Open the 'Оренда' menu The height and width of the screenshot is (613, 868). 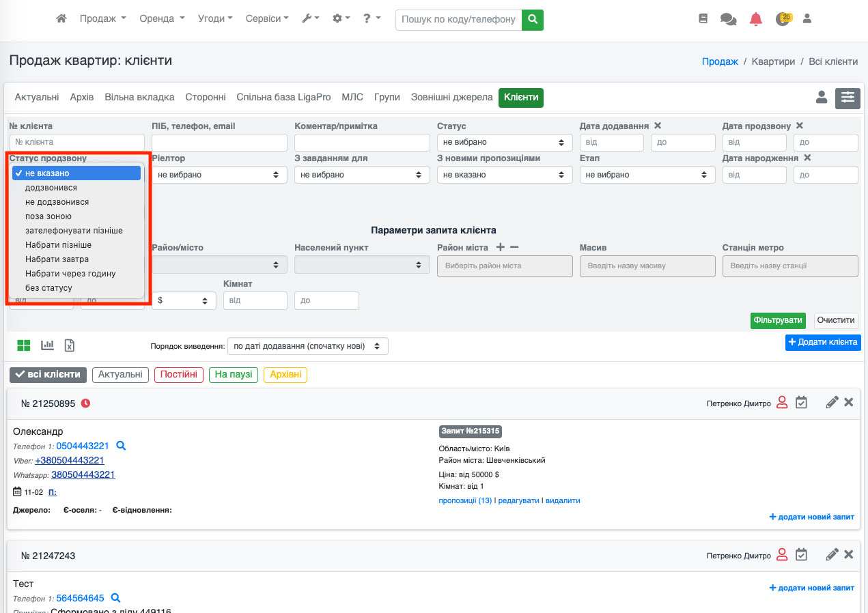click(162, 19)
